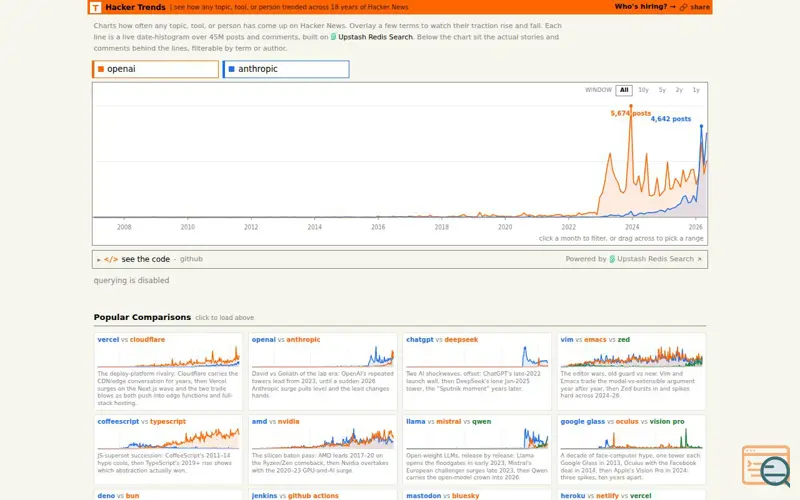Viewport: 800px width, 500px height.
Task: Load the coffeescript vs typescript comparison
Action: pos(168,449)
